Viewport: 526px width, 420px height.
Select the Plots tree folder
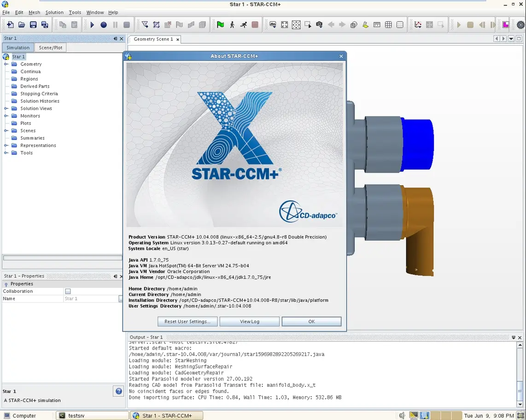25,123
